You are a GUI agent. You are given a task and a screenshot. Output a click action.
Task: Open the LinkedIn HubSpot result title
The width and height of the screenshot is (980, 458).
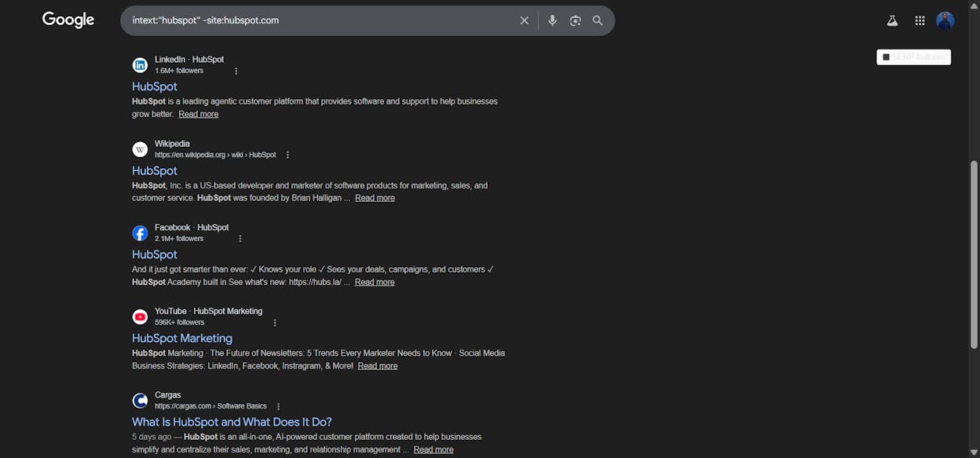pyautogui.click(x=155, y=86)
